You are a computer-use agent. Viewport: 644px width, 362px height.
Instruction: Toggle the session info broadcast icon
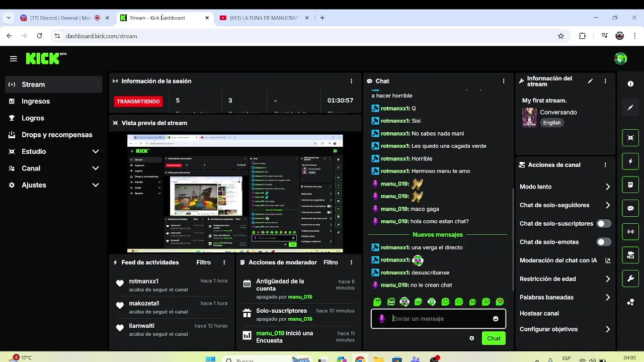pos(630,232)
